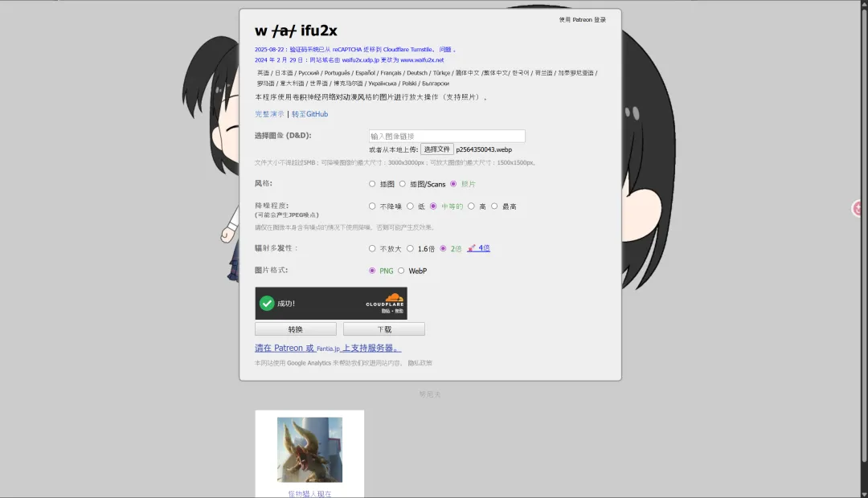Switch language to Português
Viewport: 868px width, 498px height.
337,72
